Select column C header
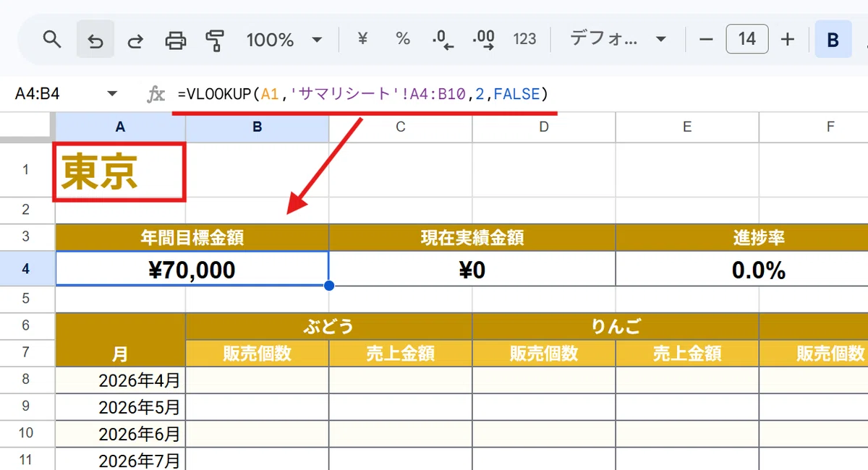Viewport: 868px width, 470px height. point(400,127)
